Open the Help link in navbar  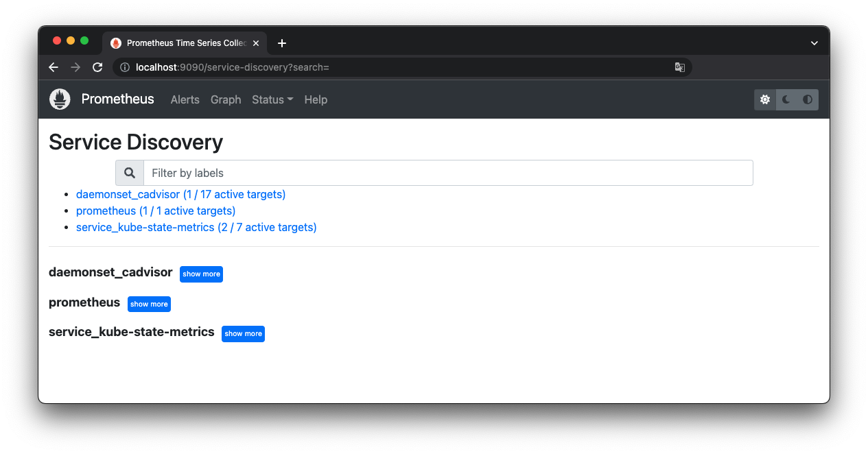[x=316, y=99]
